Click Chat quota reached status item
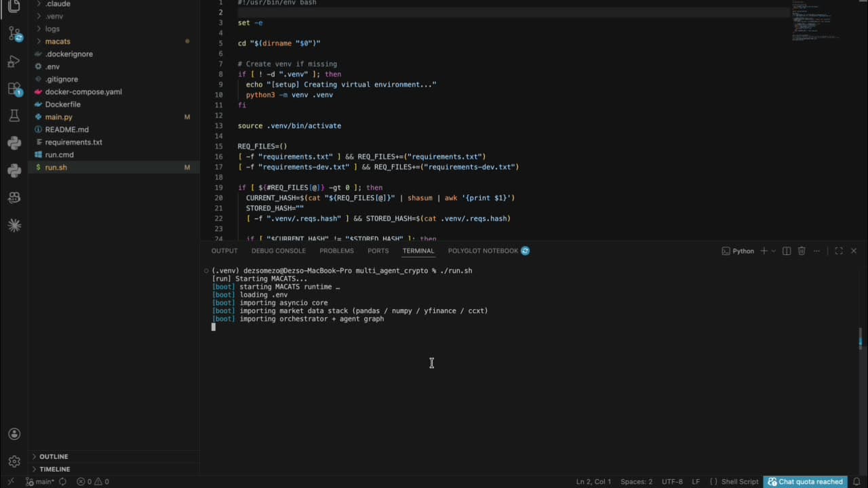868x488 pixels. 805,482
